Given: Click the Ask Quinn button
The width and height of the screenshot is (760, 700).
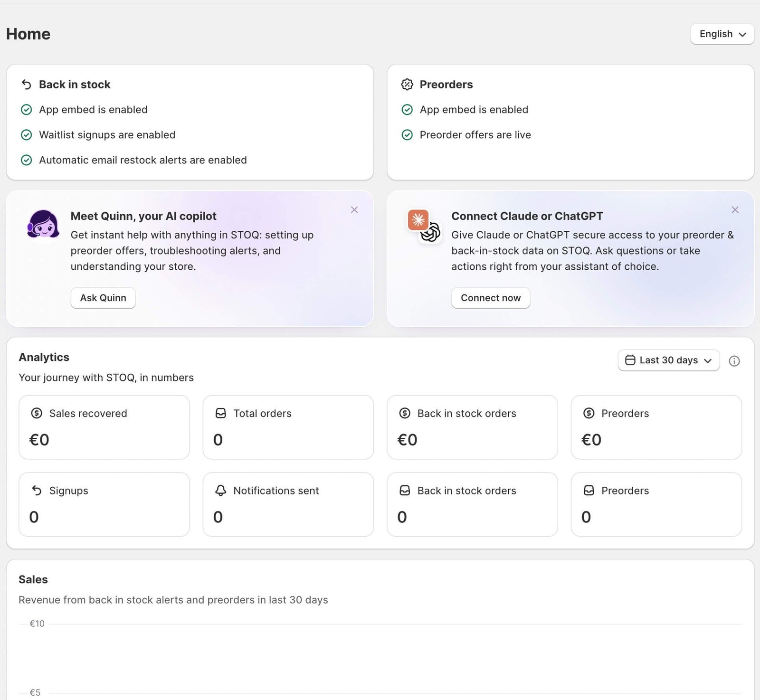Looking at the screenshot, I should coord(103,298).
